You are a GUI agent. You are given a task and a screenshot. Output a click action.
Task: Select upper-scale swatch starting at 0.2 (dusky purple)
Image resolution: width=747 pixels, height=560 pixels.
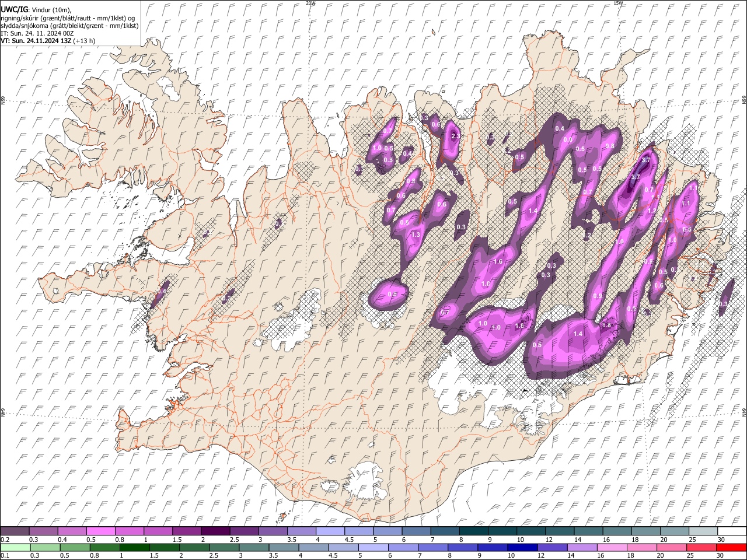(15, 531)
